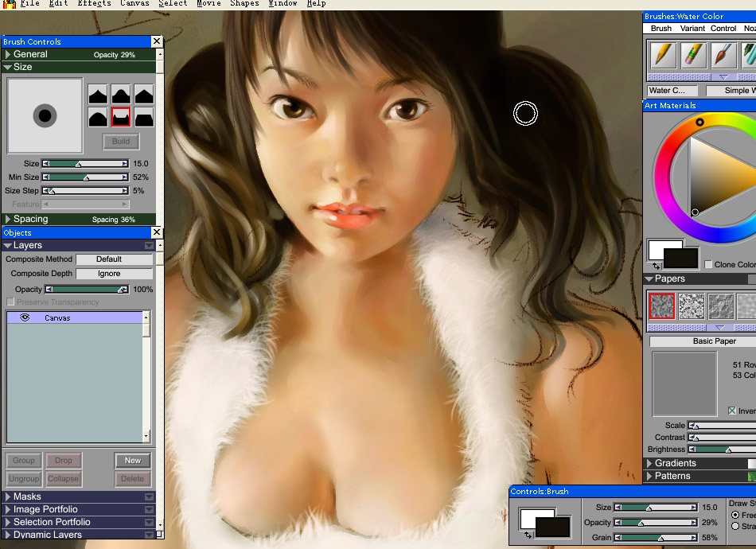Image resolution: width=756 pixels, height=549 pixels.
Task: Open the Canvas menu
Action: click(134, 3)
